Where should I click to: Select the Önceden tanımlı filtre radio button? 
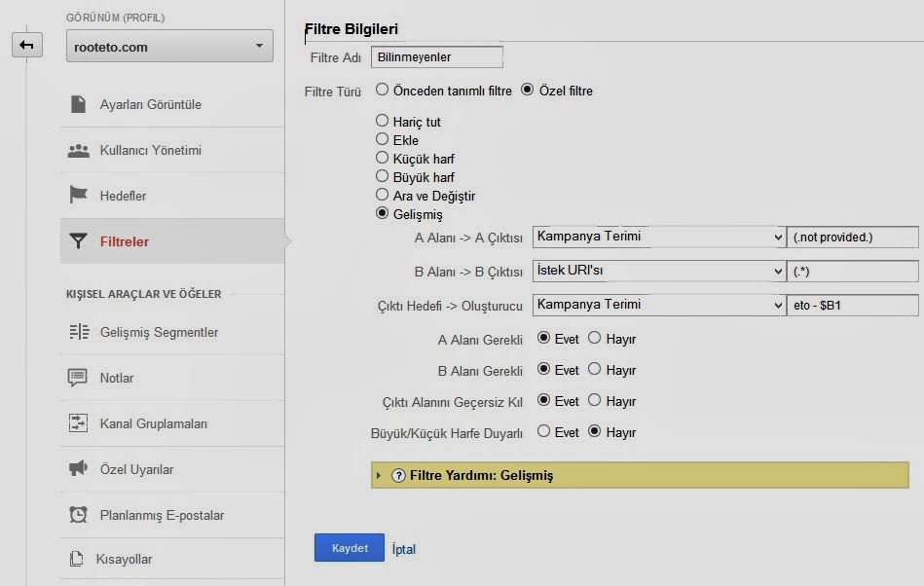[x=383, y=91]
